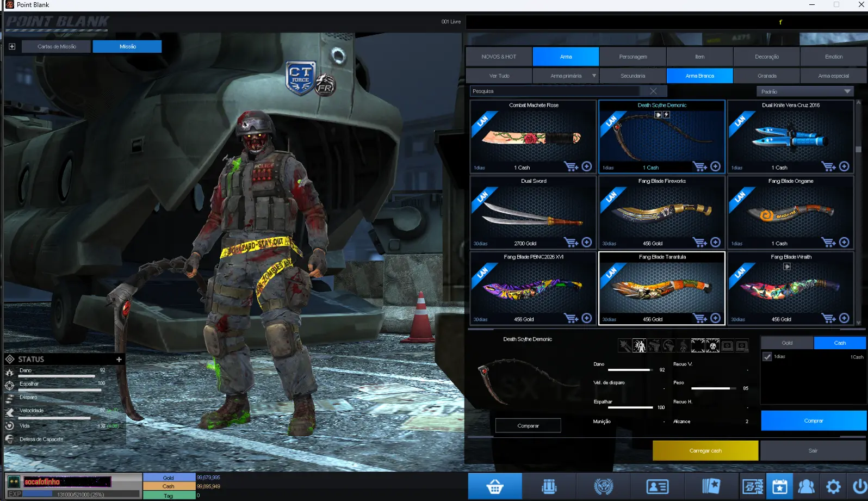Select the Arma especial subtab

tap(834, 76)
